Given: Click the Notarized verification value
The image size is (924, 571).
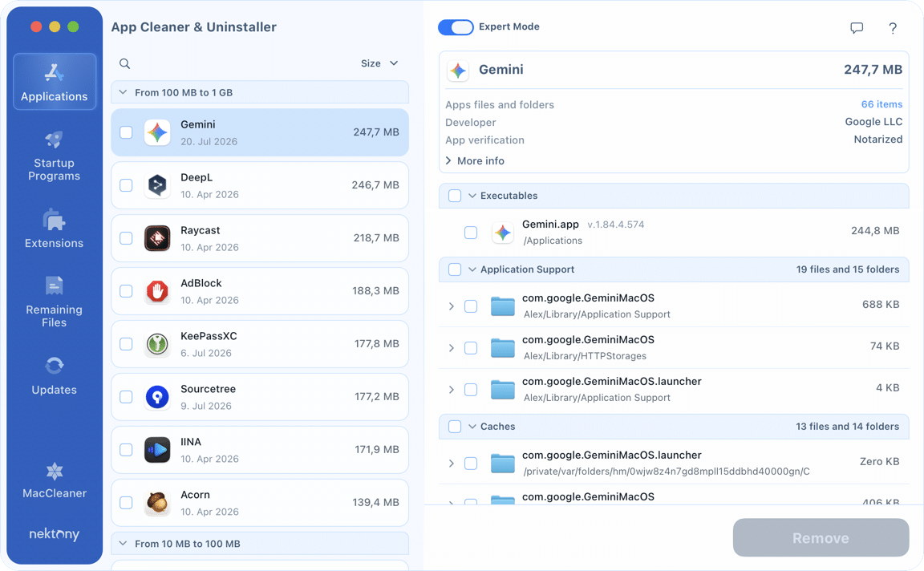Looking at the screenshot, I should (878, 140).
